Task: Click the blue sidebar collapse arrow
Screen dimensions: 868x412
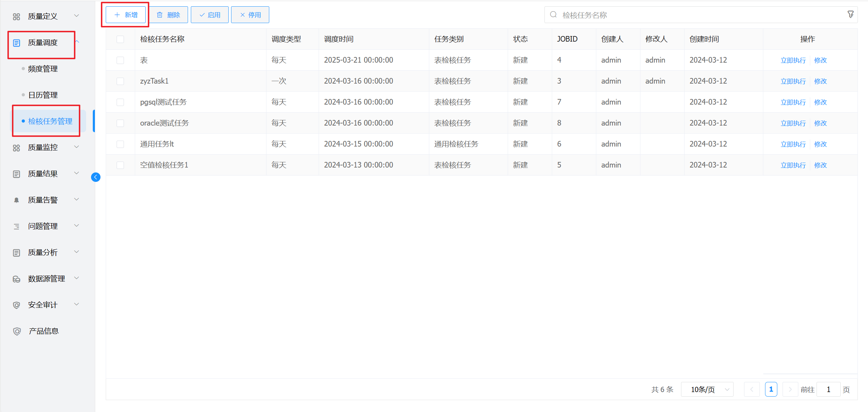Action: 96,177
